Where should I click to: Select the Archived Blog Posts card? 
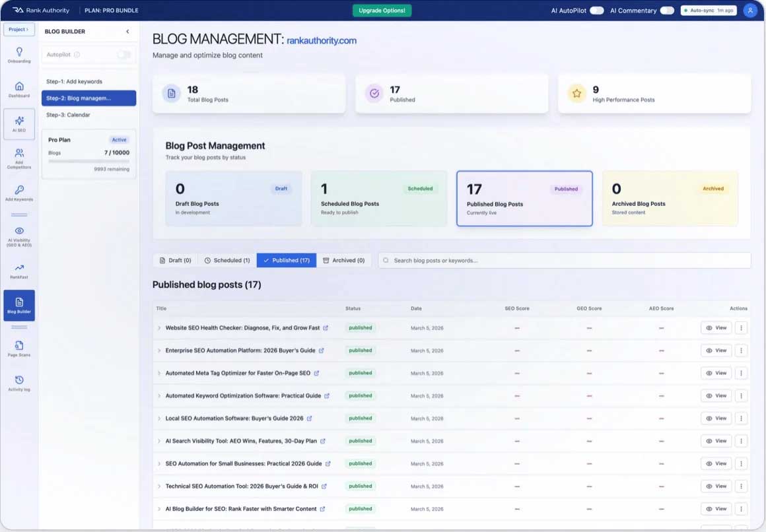[x=670, y=198]
